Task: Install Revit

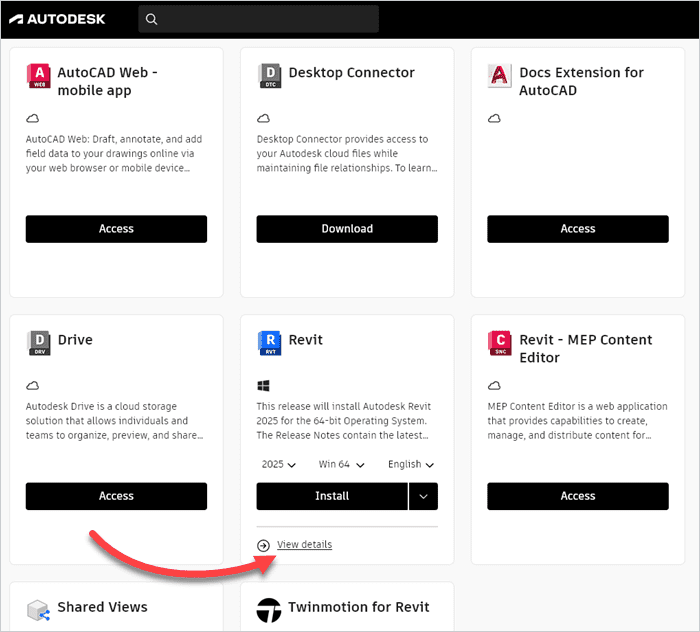Action: (x=332, y=496)
